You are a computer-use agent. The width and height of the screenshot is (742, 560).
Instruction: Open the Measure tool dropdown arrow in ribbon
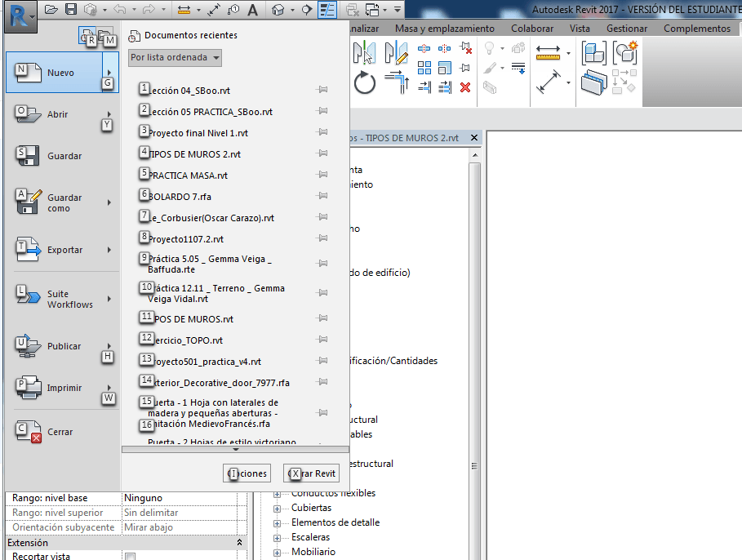click(x=568, y=52)
